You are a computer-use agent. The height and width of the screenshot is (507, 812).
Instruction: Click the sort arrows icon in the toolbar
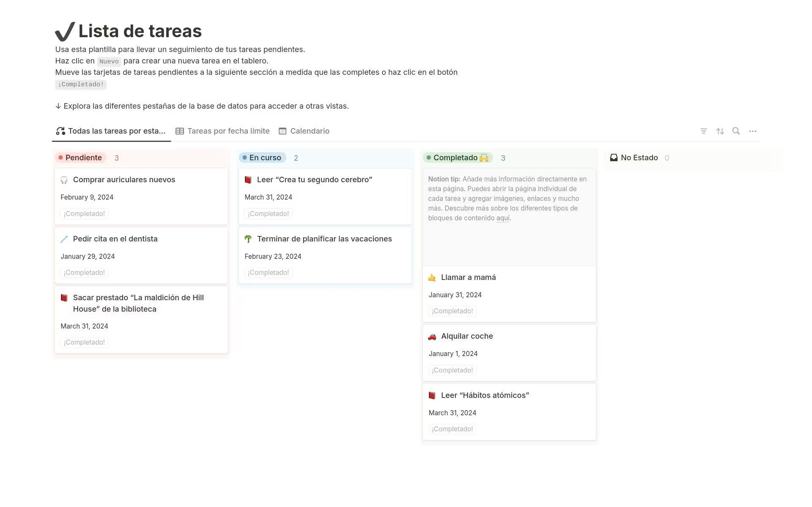(720, 131)
